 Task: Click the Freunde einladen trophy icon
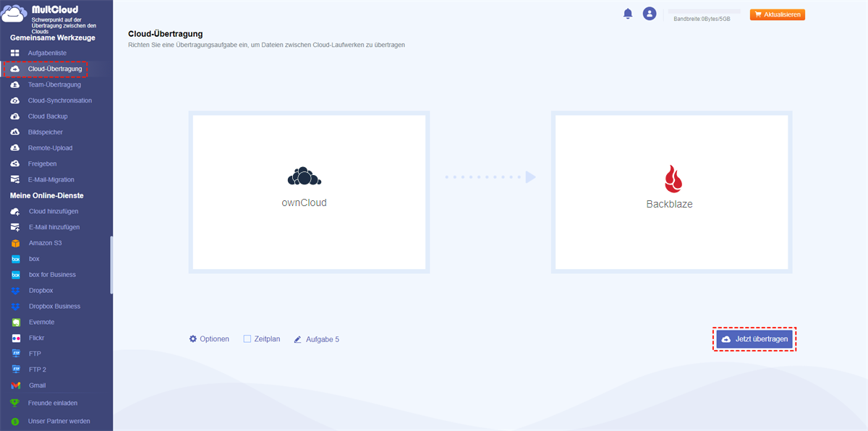point(14,403)
